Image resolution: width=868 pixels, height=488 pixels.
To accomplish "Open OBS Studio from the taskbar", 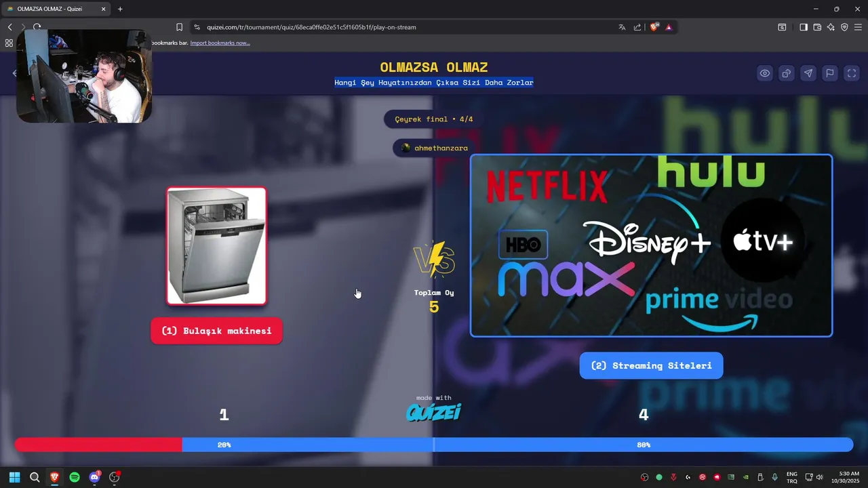I will point(115,477).
